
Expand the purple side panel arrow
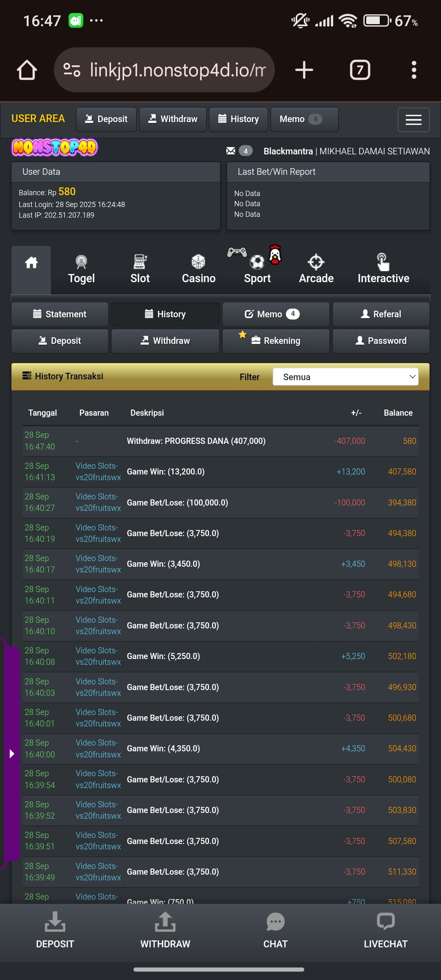(12, 754)
